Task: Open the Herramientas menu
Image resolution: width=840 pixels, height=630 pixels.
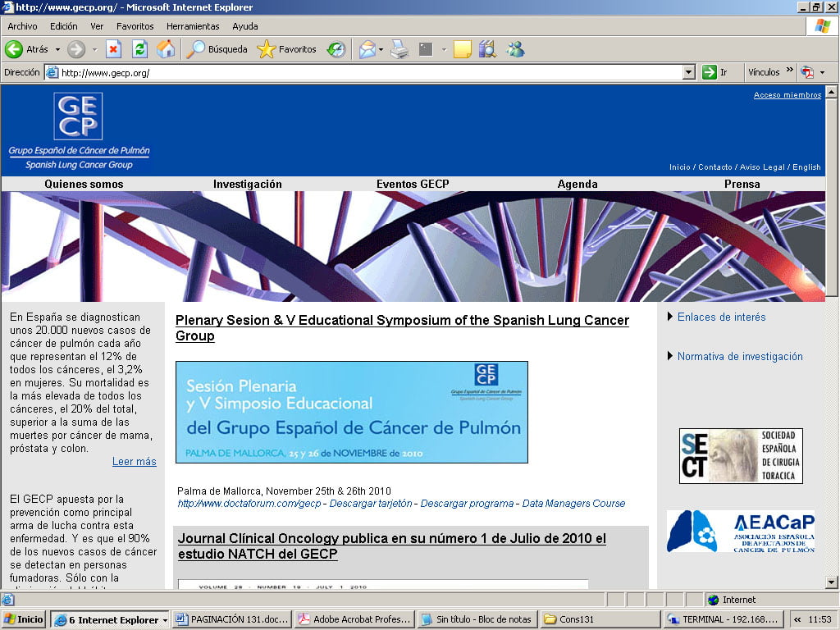Action: click(193, 26)
